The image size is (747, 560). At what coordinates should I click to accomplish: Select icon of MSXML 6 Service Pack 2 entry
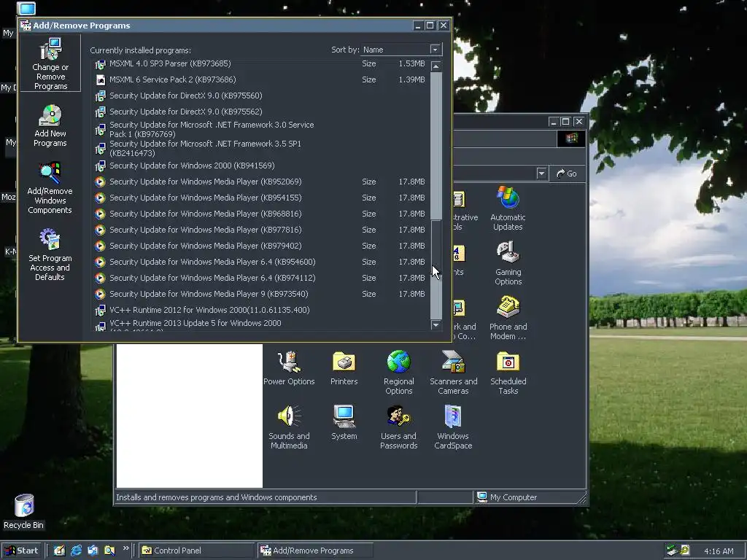100,80
